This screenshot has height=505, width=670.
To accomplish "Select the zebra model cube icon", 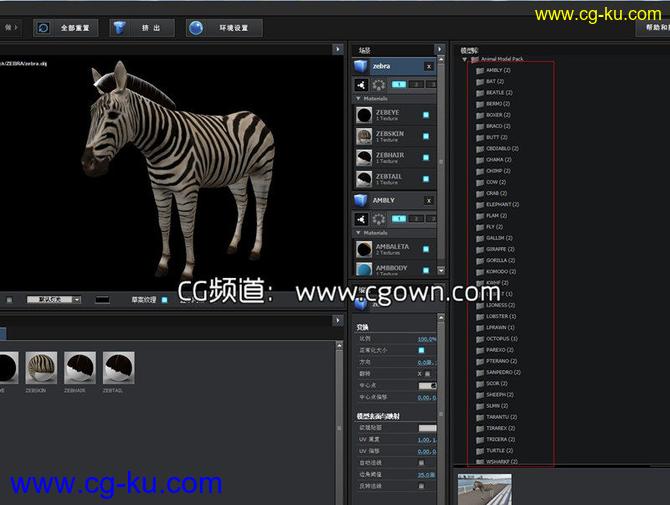I will point(361,66).
